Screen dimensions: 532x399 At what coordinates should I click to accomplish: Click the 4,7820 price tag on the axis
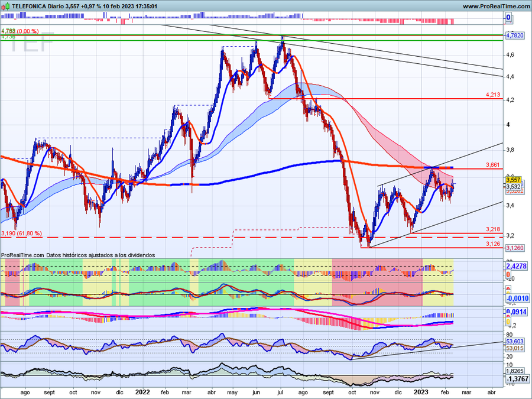(515, 35)
